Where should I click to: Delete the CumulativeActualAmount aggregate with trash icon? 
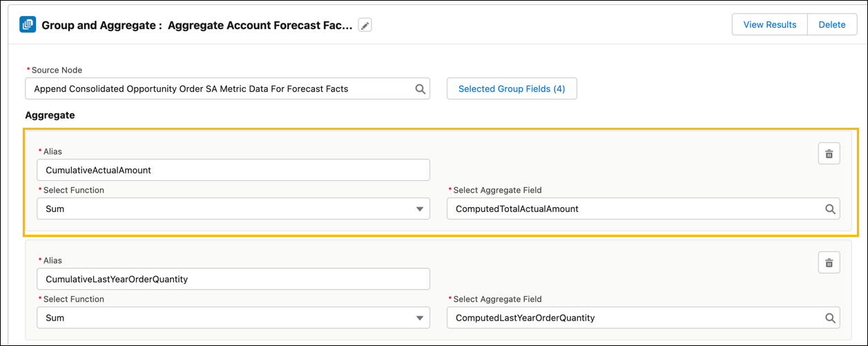pyautogui.click(x=829, y=153)
